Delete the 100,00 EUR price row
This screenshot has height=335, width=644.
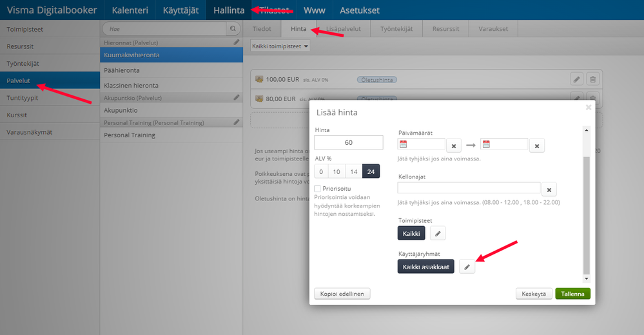coord(592,79)
